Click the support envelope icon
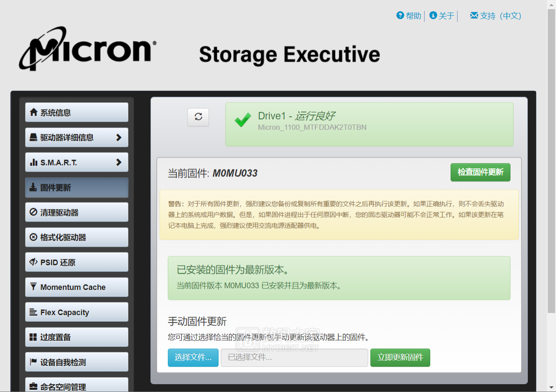 point(474,16)
